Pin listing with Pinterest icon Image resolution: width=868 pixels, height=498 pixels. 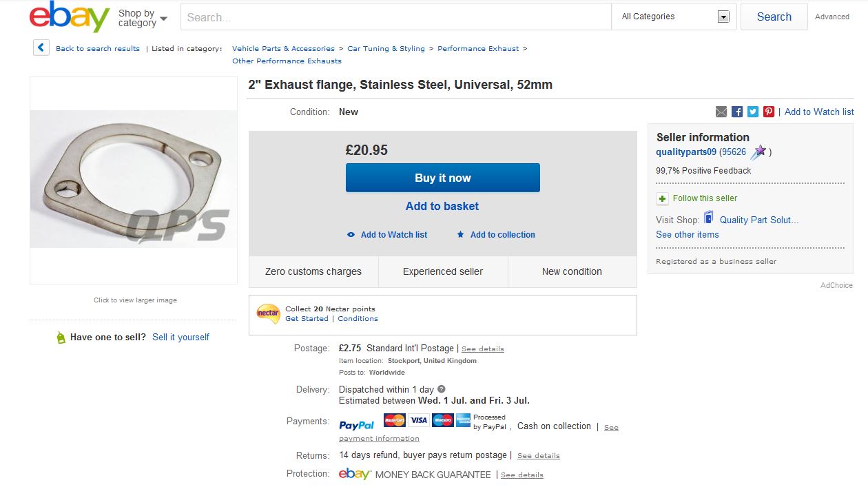coord(769,112)
